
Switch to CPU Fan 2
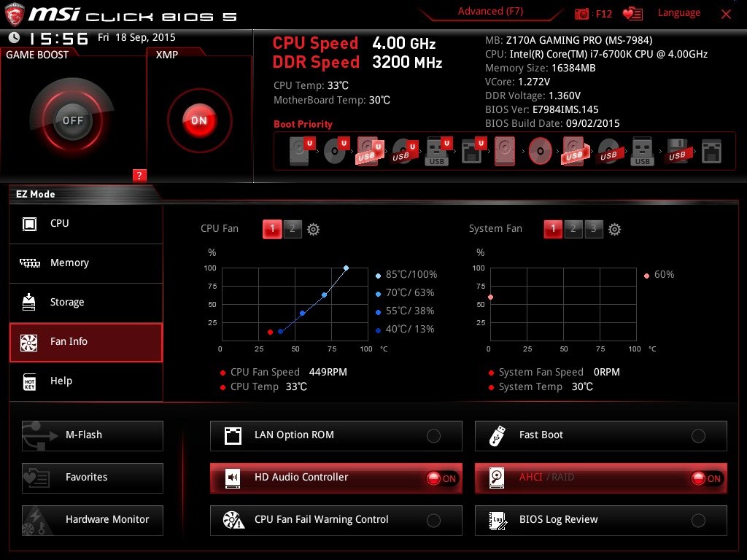click(x=293, y=229)
